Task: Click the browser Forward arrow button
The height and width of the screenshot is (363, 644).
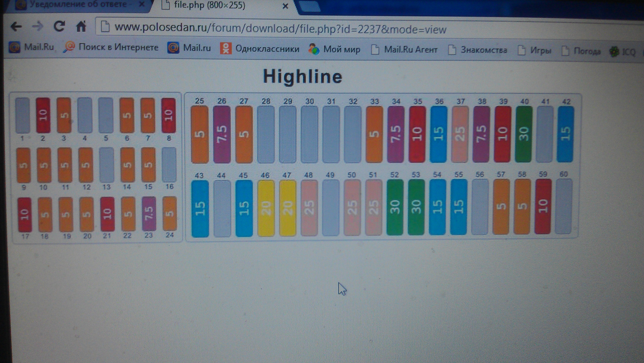Action: [38, 26]
